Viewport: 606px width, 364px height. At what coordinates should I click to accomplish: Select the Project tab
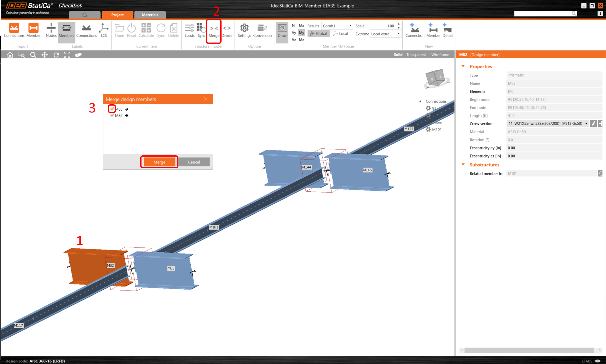(x=117, y=14)
